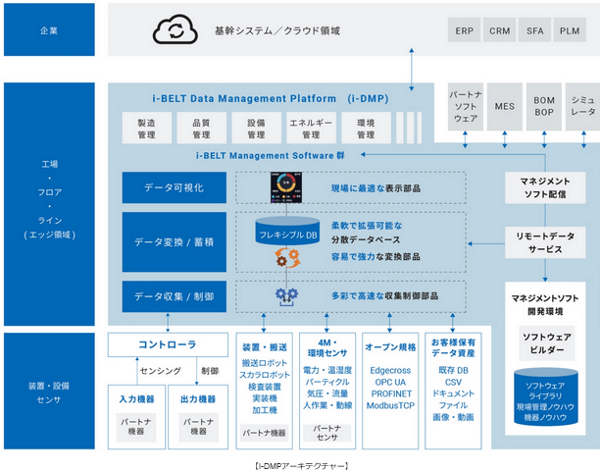The width and height of the screenshot is (600, 471).
Task: Select the フレキシブル DB cylinder icon
Action: 288,234
